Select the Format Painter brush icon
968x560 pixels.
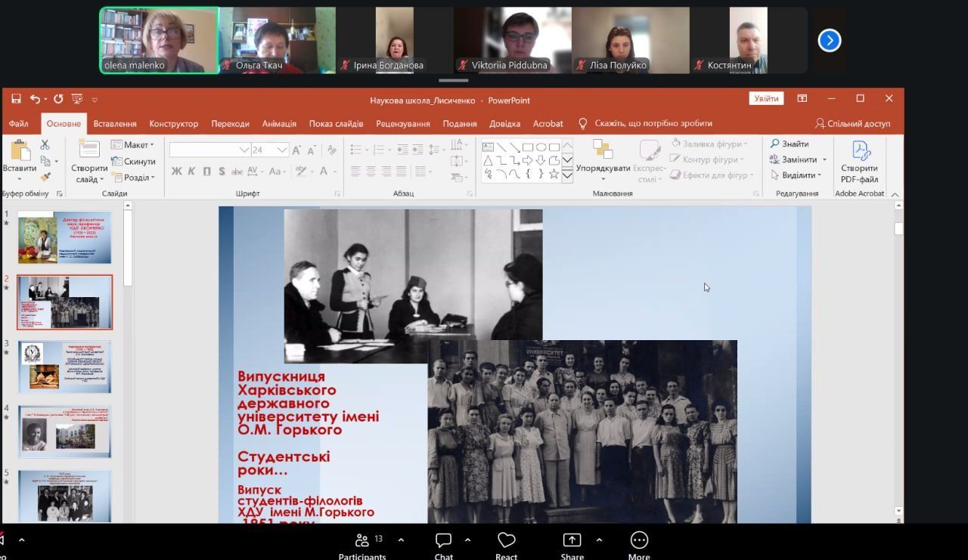(45, 177)
